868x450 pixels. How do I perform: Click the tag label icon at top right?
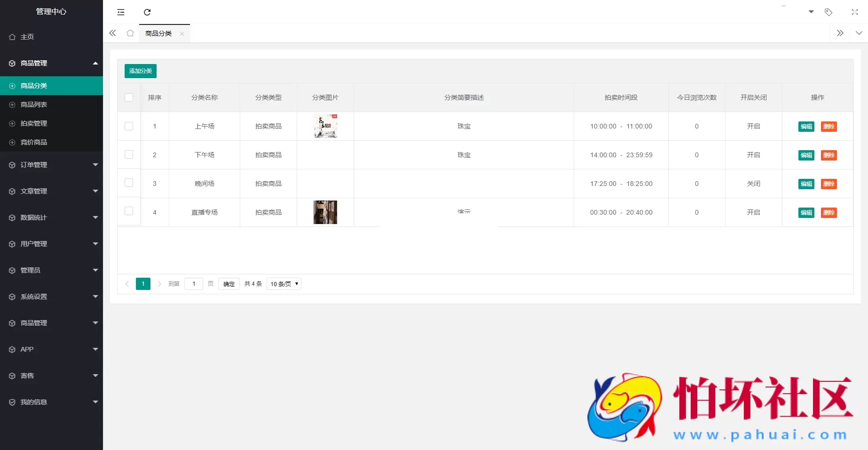point(829,12)
